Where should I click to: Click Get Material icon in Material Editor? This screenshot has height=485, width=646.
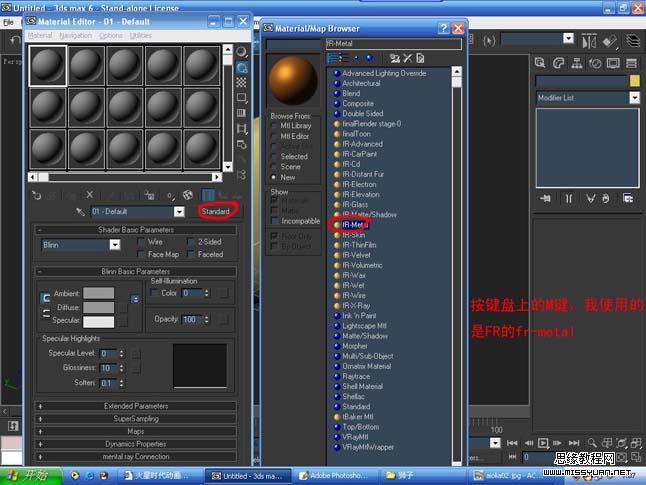tap(37, 195)
